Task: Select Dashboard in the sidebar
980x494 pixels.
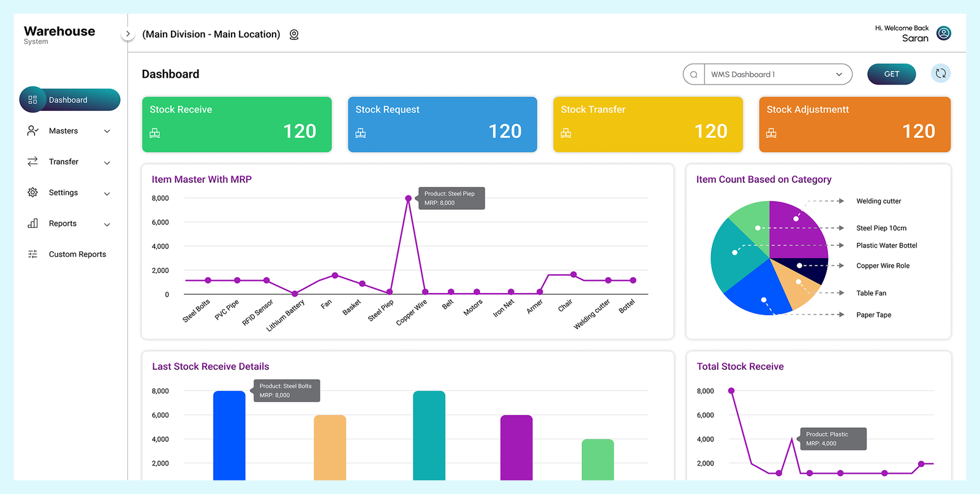Action: pyautogui.click(x=70, y=100)
